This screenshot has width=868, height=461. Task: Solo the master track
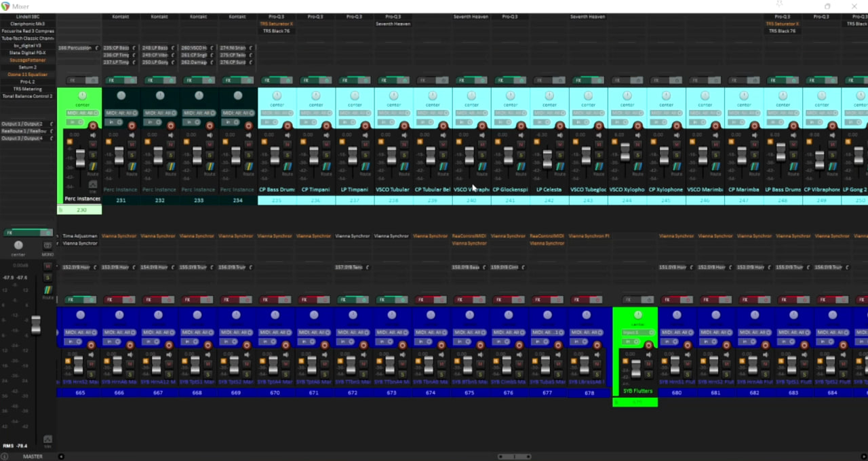pos(47,278)
